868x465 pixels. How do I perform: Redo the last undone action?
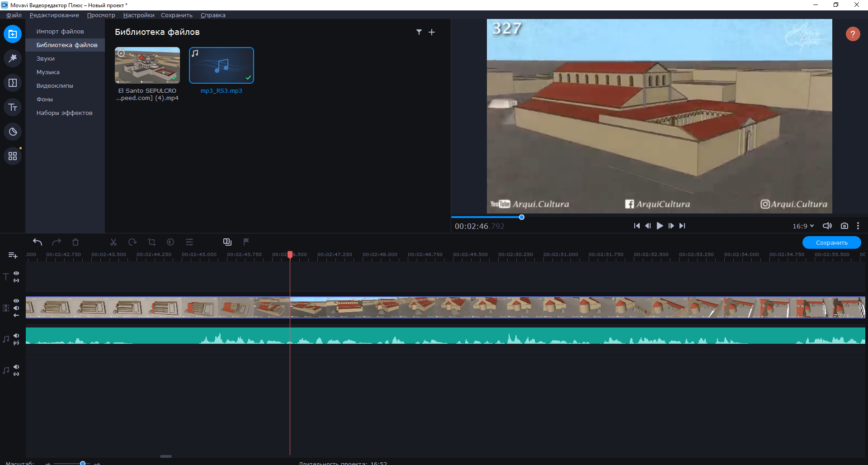coord(57,242)
